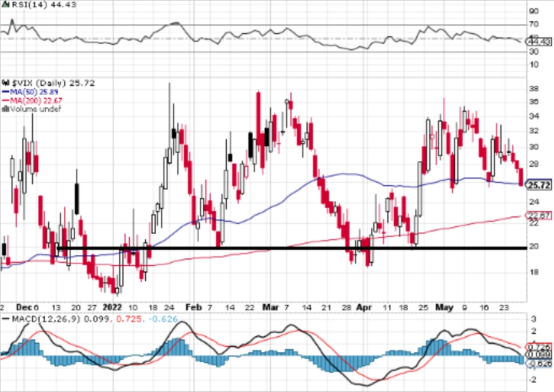Click the May month label on time axis
The height and width of the screenshot is (392, 554).
pyautogui.click(x=444, y=307)
